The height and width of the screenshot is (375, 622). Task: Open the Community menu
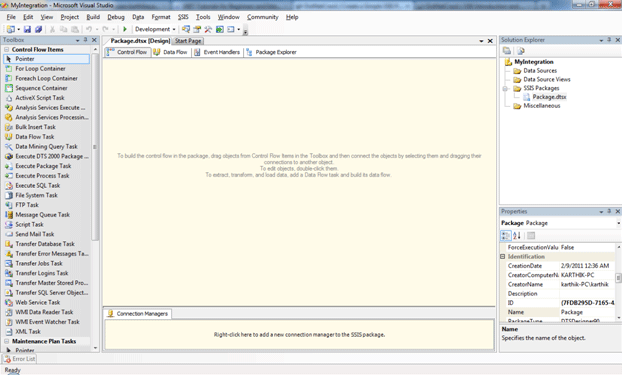point(263,17)
